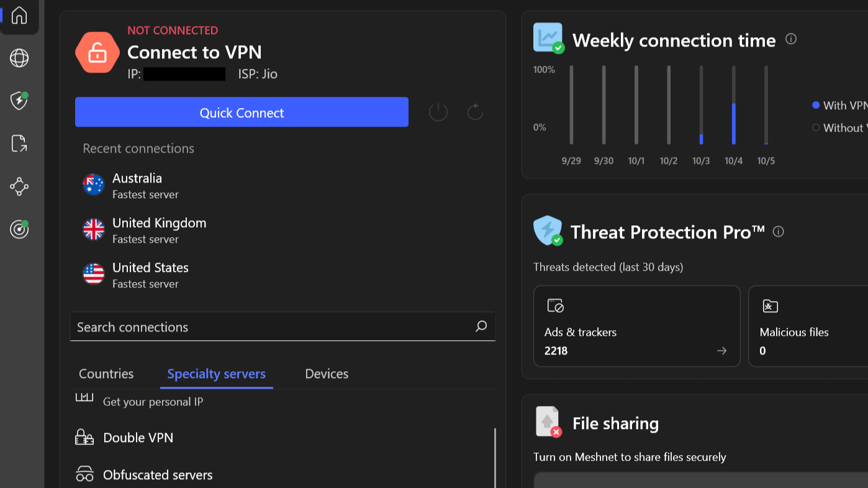Click the Australia flag icon
This screenshot has width=868, height=488.
94,184
